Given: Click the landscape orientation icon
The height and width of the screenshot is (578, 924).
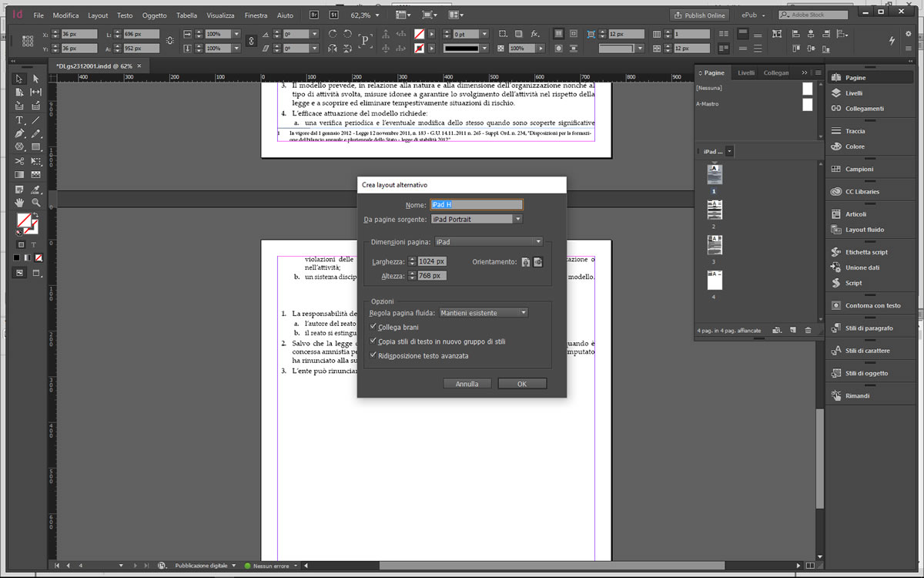Looking at the screenshot, I should [x=538, y=262].
